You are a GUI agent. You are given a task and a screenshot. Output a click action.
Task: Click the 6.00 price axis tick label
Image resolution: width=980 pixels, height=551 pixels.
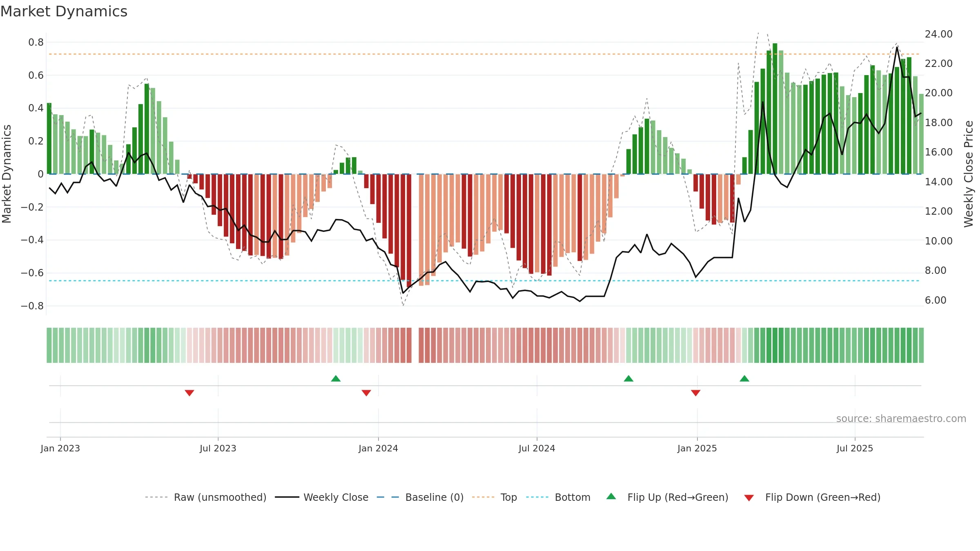point(935,300)
